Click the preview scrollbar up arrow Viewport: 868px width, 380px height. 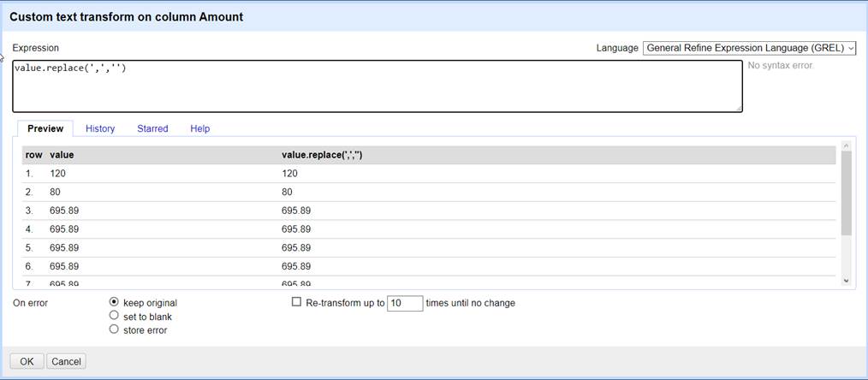(847, 146)
